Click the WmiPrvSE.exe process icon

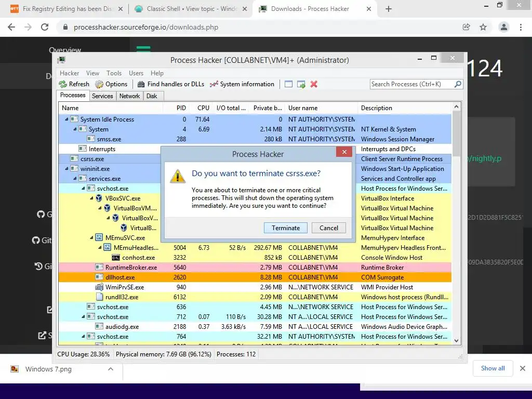point(99,287)
